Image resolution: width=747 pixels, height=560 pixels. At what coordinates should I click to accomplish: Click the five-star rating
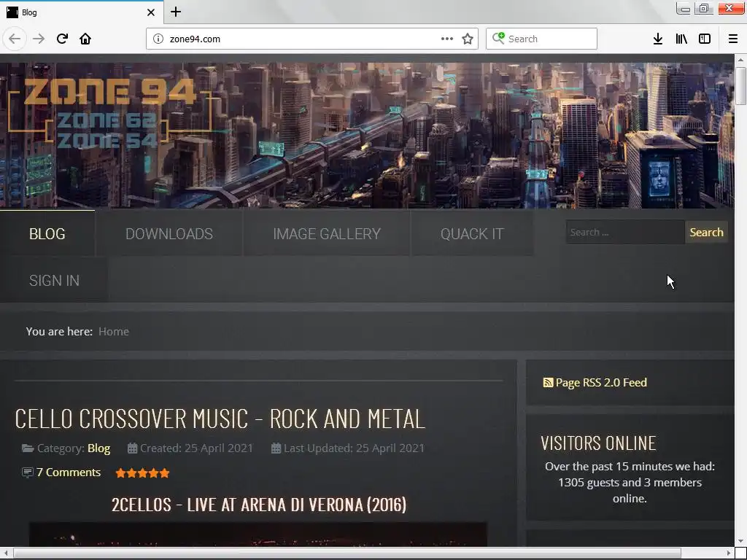pos(142,472)
